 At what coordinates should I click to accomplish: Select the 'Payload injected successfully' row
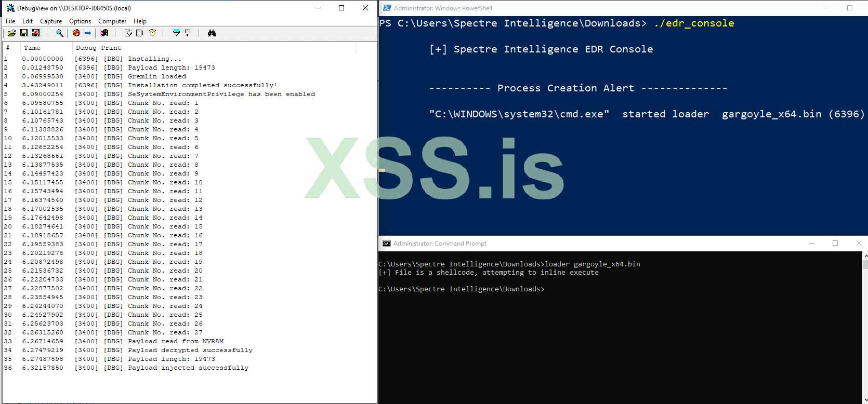coord(190,368)
